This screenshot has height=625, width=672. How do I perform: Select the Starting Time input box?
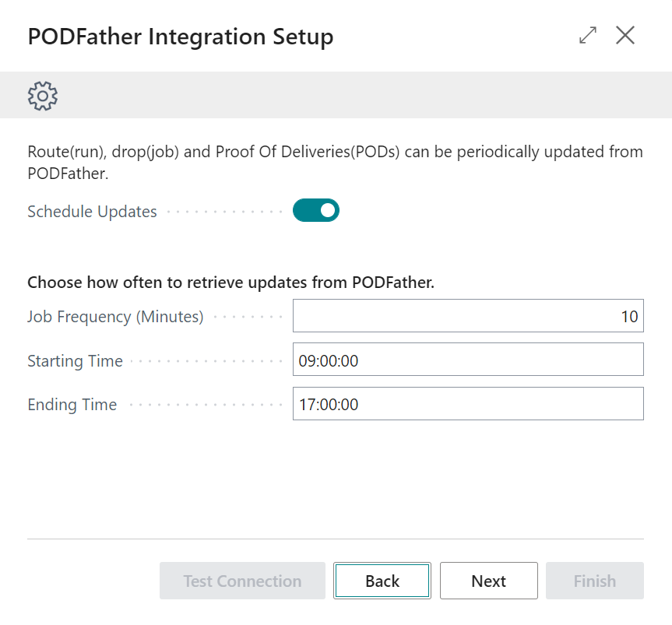[468, 360]
